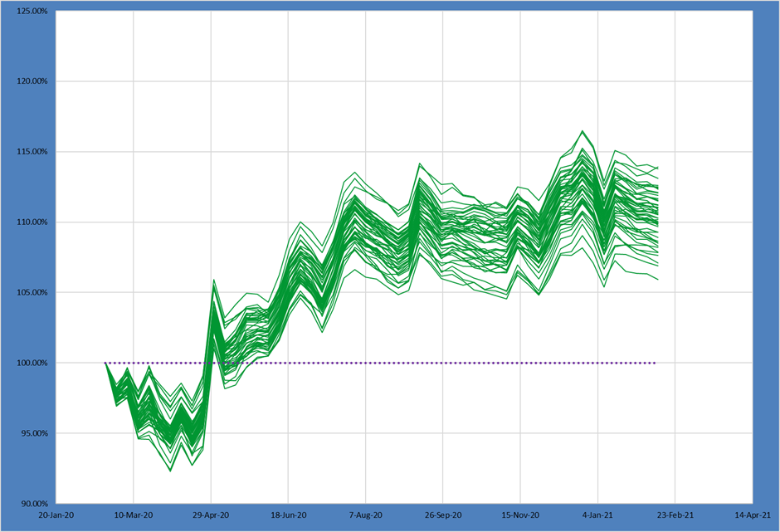The image size is (780, 532).
Task: Click the 115.00% y-axis label
Action: 32,152
